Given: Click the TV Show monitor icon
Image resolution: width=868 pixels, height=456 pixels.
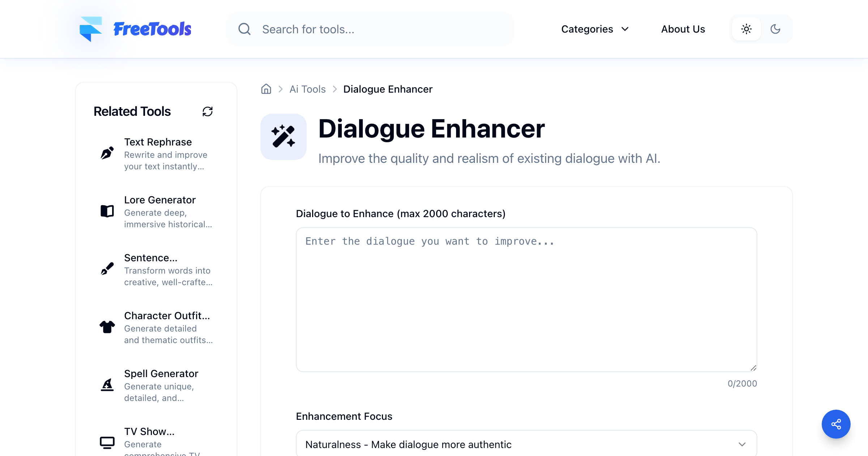Looking at the screenshot, I should pos(107,442).
